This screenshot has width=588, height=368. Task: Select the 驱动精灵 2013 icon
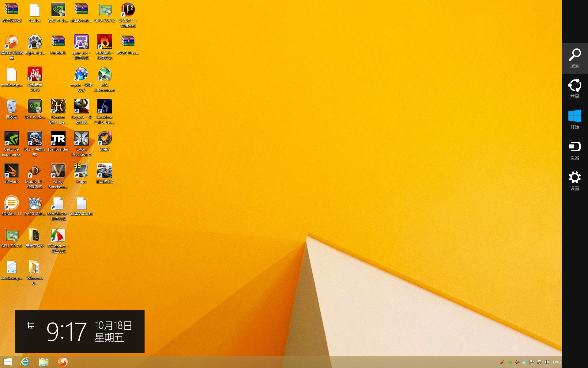35,80
